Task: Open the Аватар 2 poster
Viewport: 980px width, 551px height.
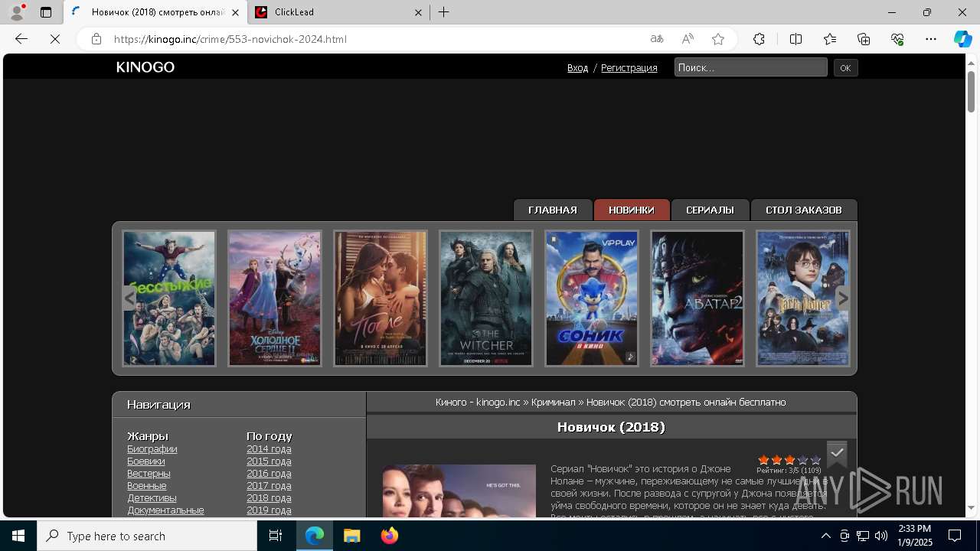Action: coord(697,298)
